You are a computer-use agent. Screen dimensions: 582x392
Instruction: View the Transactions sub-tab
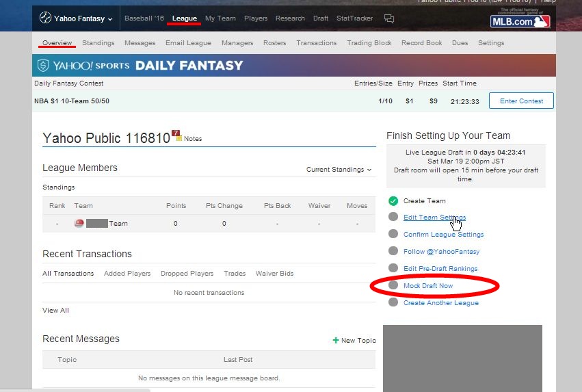click(x=316, y=42)
